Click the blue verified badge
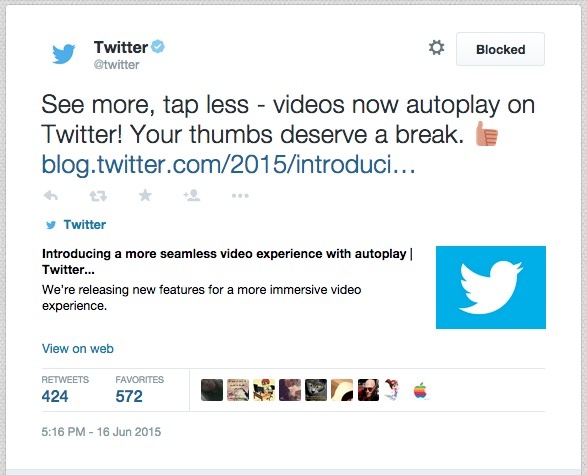The height and width of the screenshot is (475, 587). (158, 47)
